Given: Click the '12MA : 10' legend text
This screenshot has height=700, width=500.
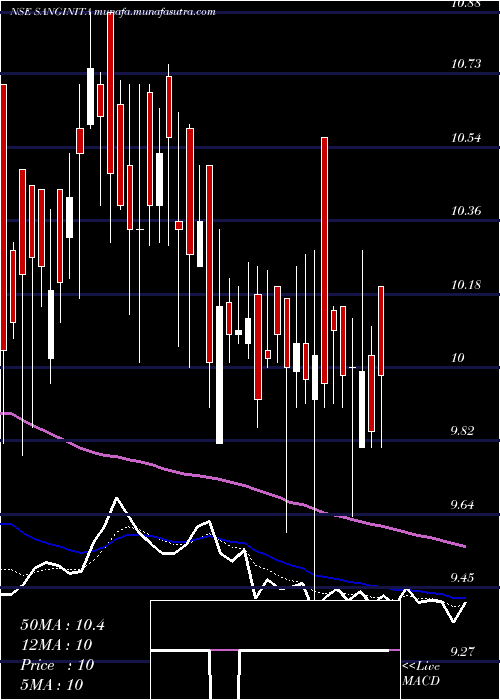Looking at the screenshot, I should coord(56,645).
